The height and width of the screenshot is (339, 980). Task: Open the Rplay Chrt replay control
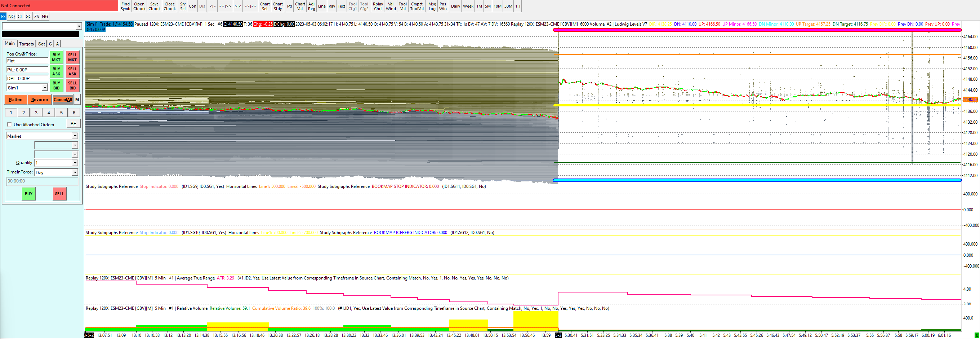(378, 6)
